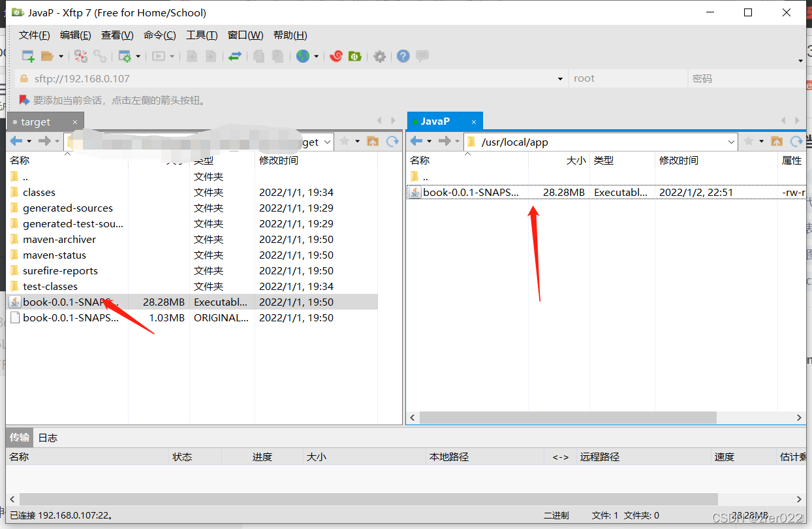Open the 窗口(W) menu
Screen dimensions: 812x529
click(x=245, y=35)
